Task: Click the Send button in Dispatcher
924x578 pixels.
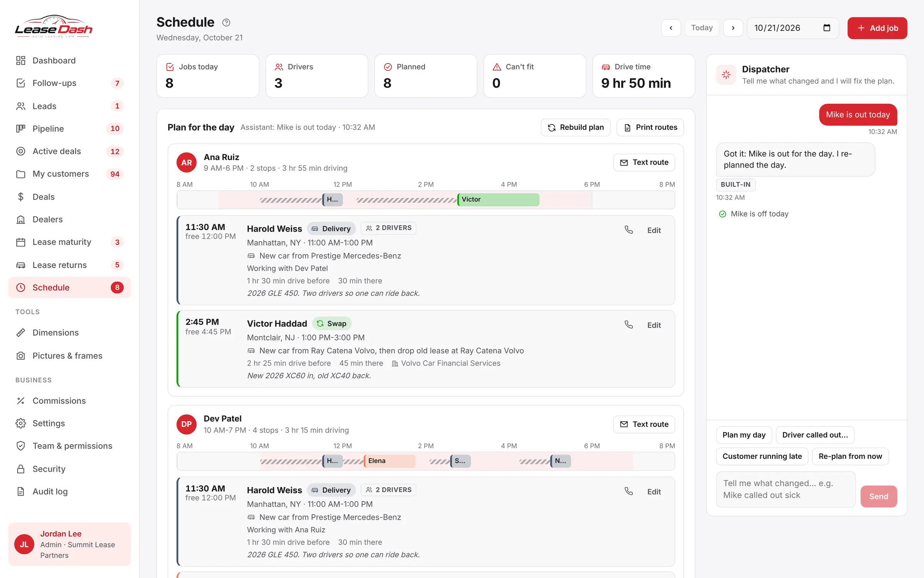Action: pos(879,496)
